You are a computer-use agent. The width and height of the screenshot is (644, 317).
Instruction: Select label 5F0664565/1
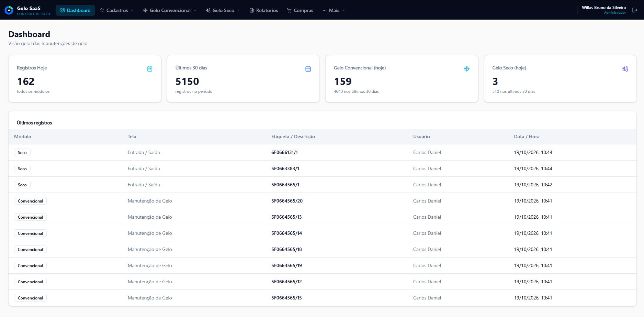[x=285, y=185]
